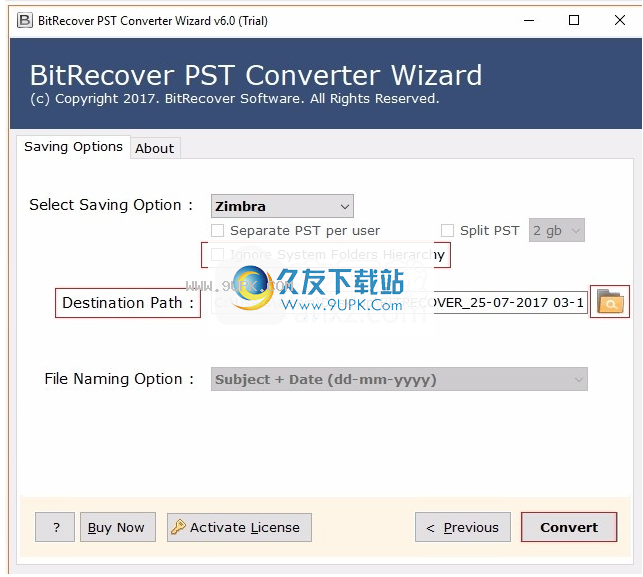Start conversion with the Convert button
This screenshot has width=643, height=577.
pos(569,527)
